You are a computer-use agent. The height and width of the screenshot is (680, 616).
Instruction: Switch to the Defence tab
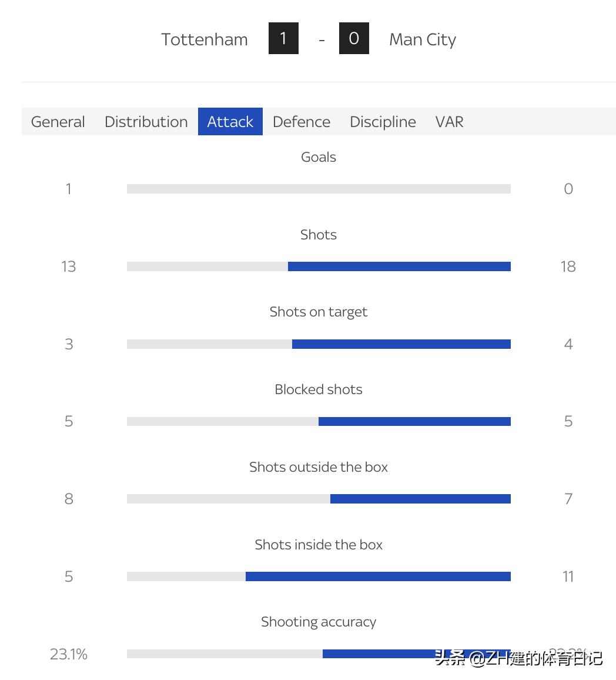301,121
